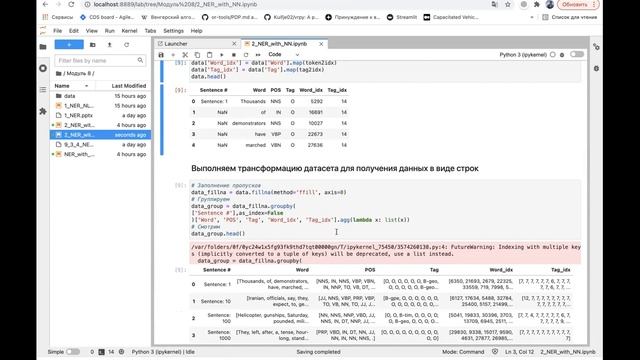Screen dimensions: 640x360
Task: Close the Launcher tab
Action: click(234, 44)
